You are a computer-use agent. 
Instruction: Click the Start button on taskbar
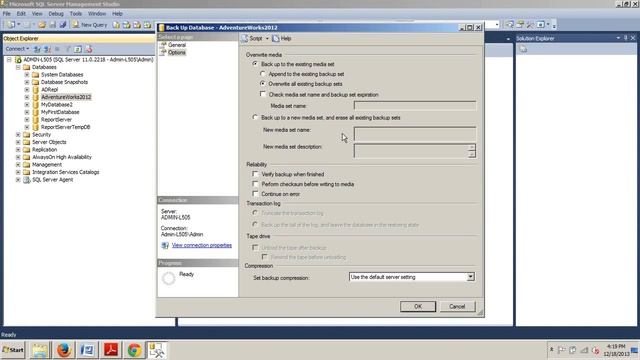tap(13, 350)
